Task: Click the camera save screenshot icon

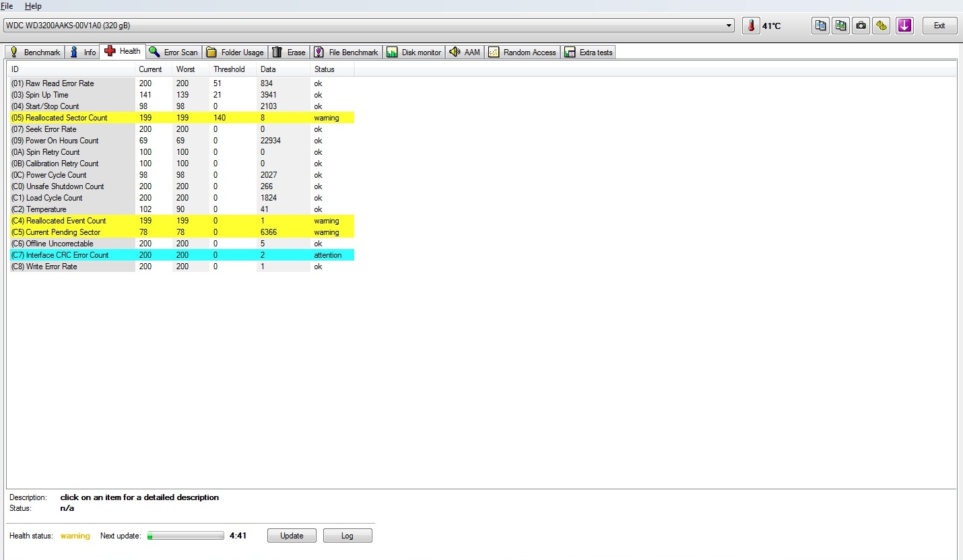Action: click(x=861, y=26)
